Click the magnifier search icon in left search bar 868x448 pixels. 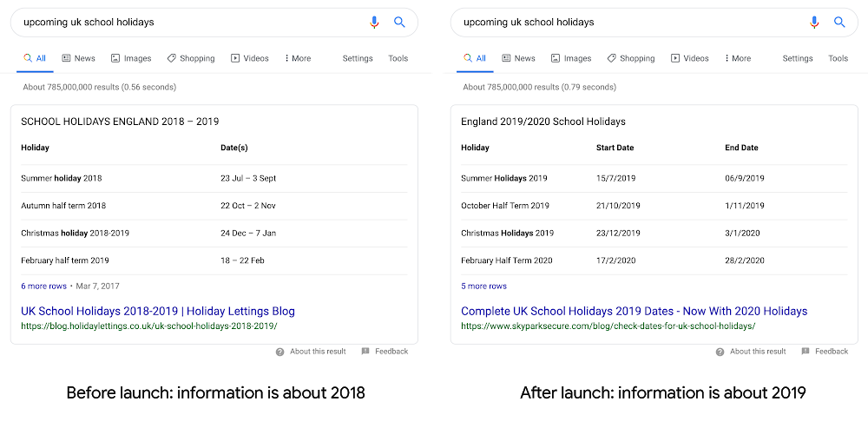point(399,23)
